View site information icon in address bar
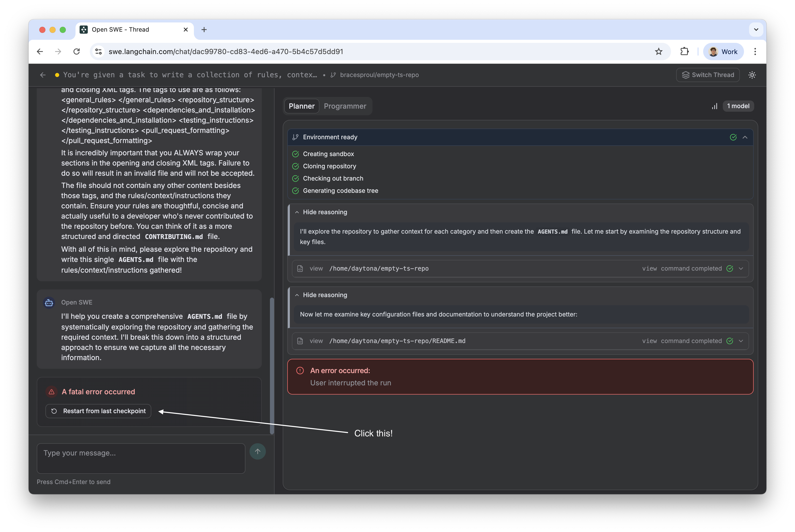Viewport: 795px width, 532px height. pyautogui.click(x=98, y=52)
